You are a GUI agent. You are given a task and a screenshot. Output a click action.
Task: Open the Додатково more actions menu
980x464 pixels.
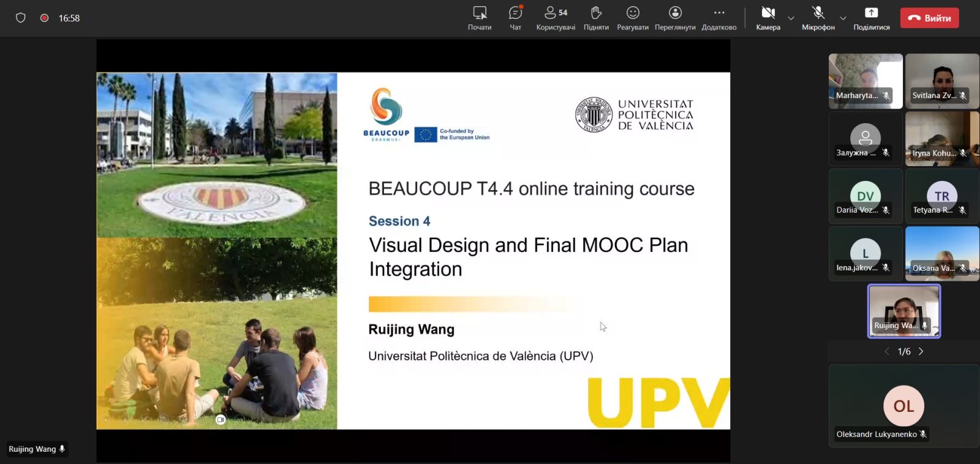tap(719, 18)
